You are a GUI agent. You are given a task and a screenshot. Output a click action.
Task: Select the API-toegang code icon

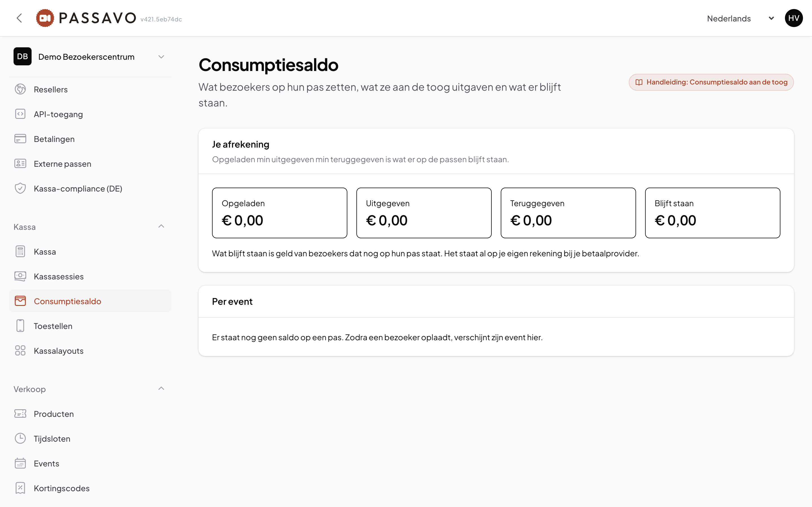[20, 114]
